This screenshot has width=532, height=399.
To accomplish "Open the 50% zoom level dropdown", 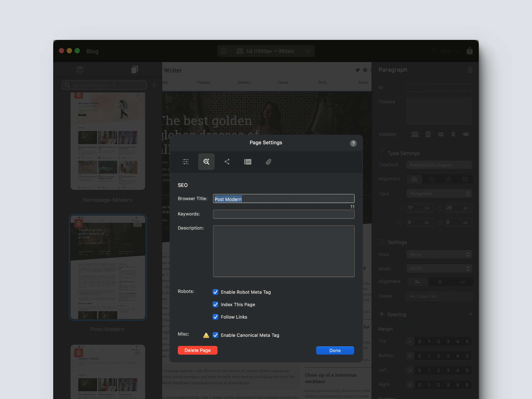I will pos(449,51).
